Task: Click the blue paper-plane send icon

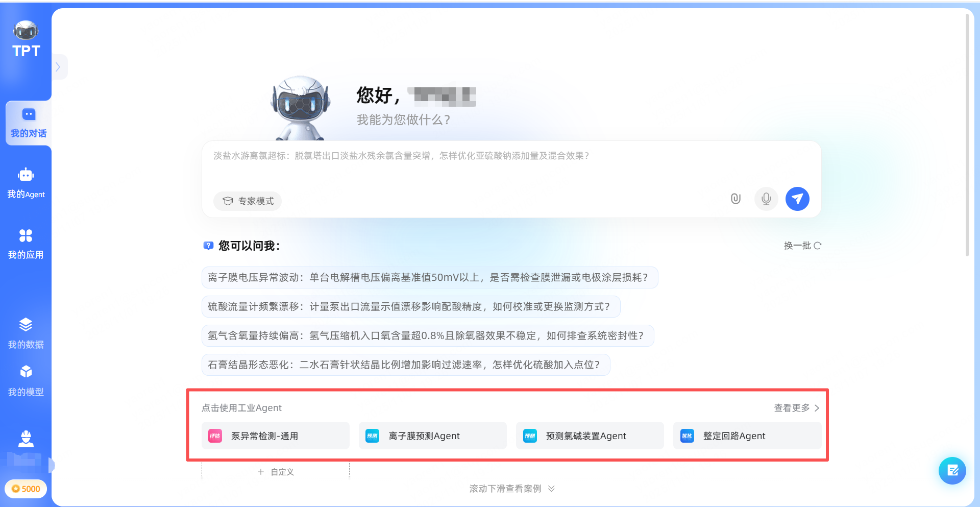Action: 797,199
